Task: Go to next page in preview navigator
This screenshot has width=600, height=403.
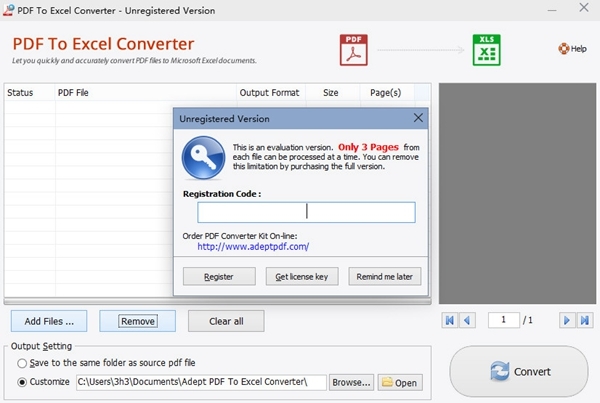Action: click(567, 320)
